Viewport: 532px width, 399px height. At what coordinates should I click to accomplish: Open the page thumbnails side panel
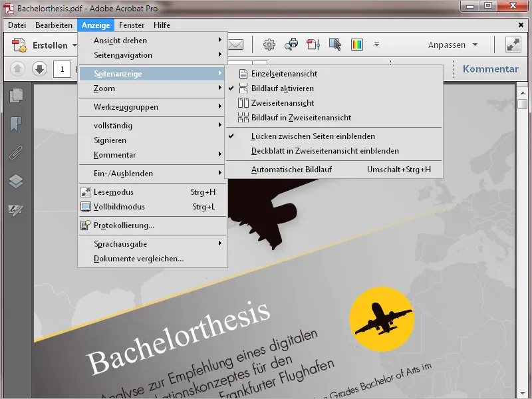(x=16, y=95)
